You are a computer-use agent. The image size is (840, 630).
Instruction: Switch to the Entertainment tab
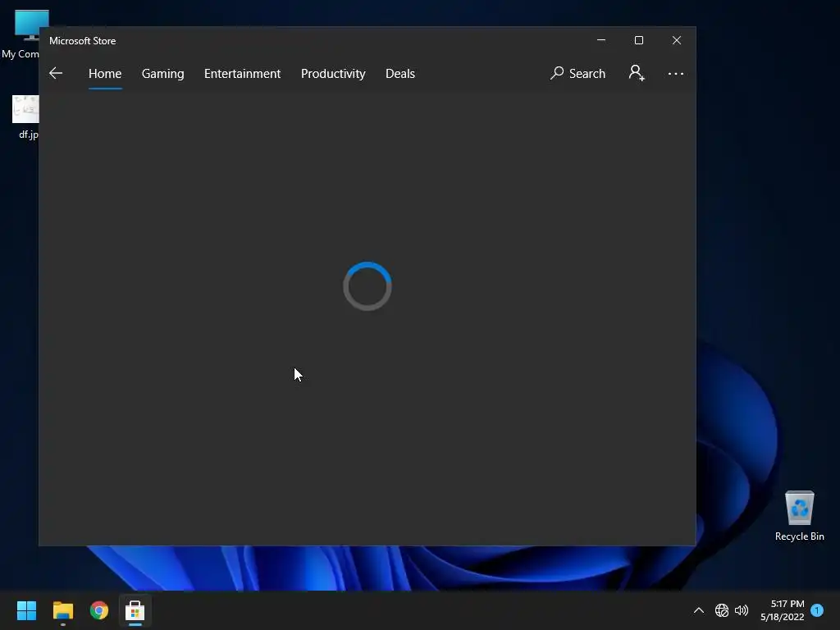pos(242,73)
